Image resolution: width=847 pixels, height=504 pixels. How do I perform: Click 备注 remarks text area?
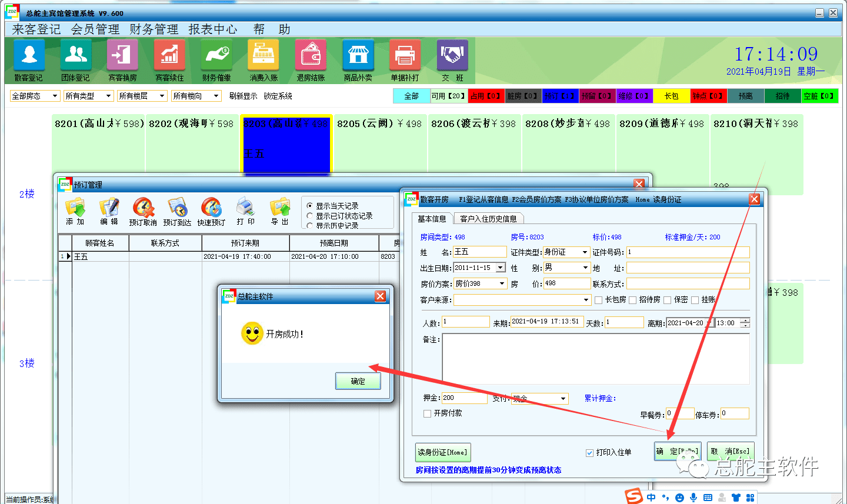click(596, 359)
